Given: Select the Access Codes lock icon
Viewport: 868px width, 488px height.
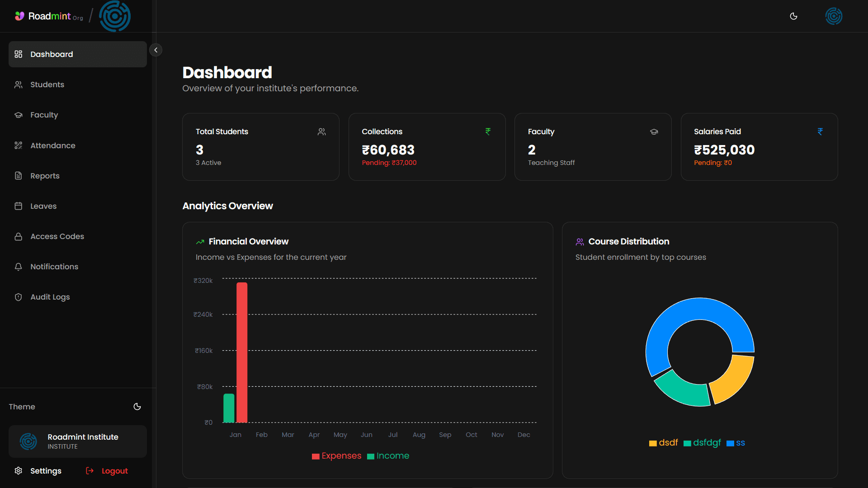Looking at the screenshot, I should (18, 236).
